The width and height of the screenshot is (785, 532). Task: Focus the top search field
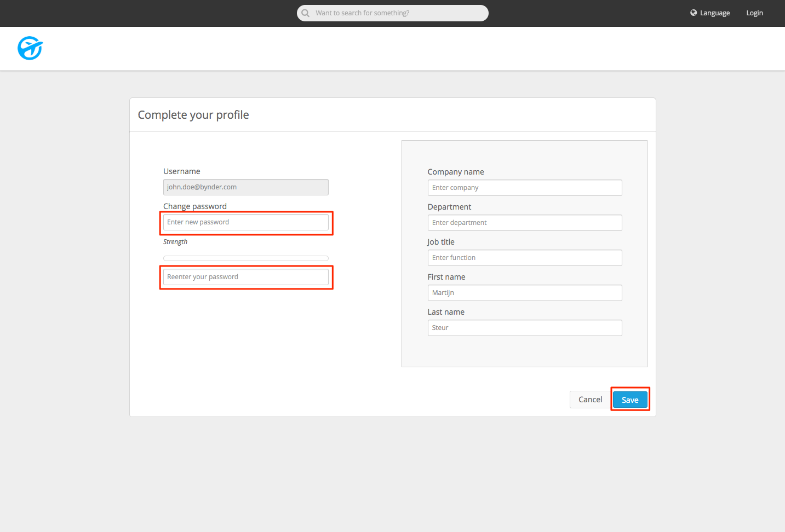click(x=393, y=13)
